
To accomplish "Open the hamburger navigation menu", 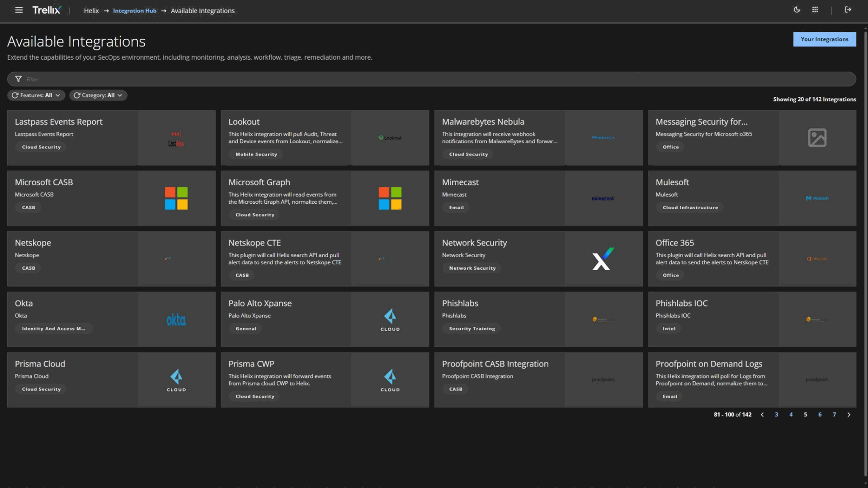I will [x=19, y=10].
